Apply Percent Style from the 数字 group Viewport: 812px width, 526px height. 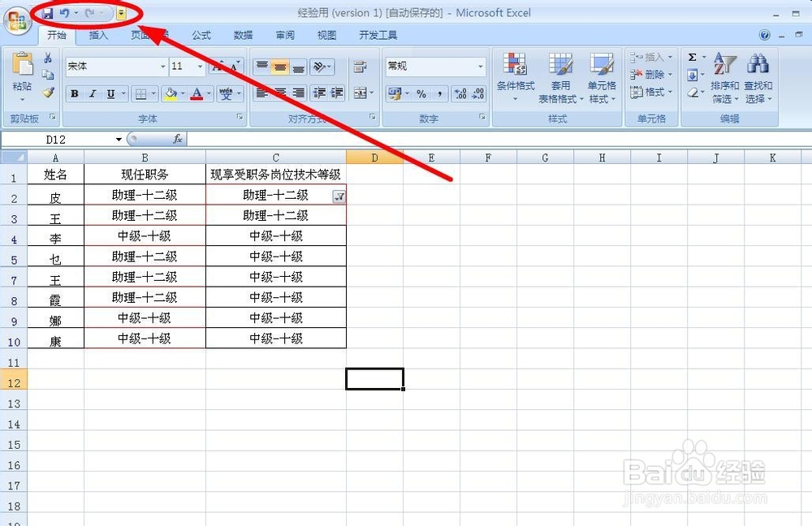(423, 93)
